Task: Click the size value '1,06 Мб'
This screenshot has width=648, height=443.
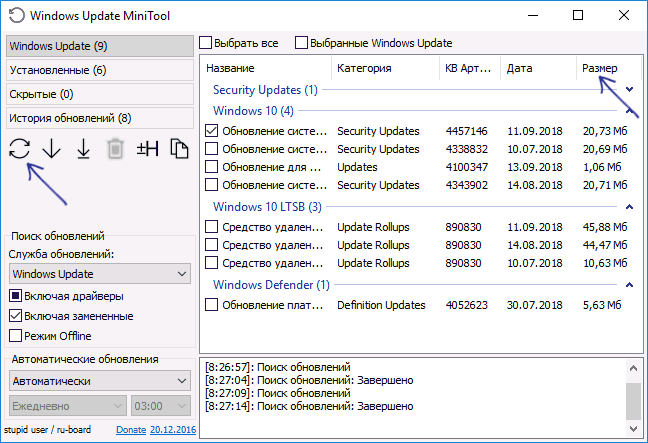Action: point(602,167)
